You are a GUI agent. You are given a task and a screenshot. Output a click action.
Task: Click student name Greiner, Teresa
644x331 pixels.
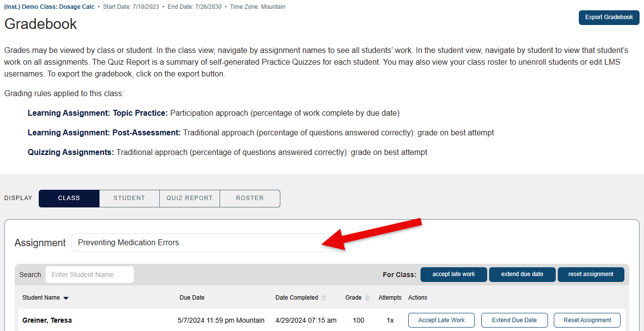coord(47,320)
